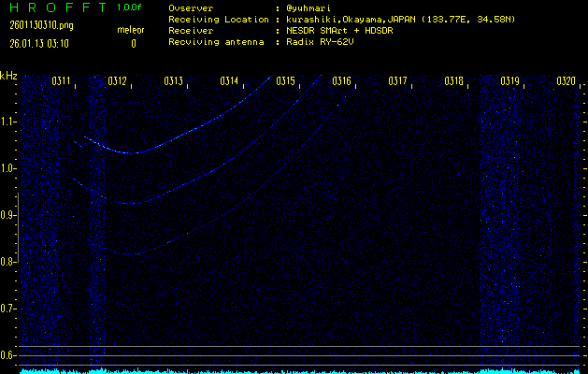Click the 0318 time tick label

coord(454,81)
